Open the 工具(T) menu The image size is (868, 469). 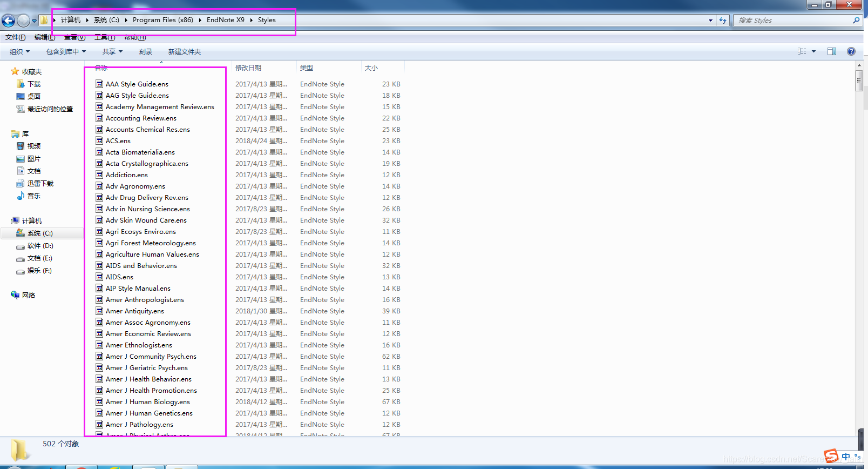[x=105, y=37]
